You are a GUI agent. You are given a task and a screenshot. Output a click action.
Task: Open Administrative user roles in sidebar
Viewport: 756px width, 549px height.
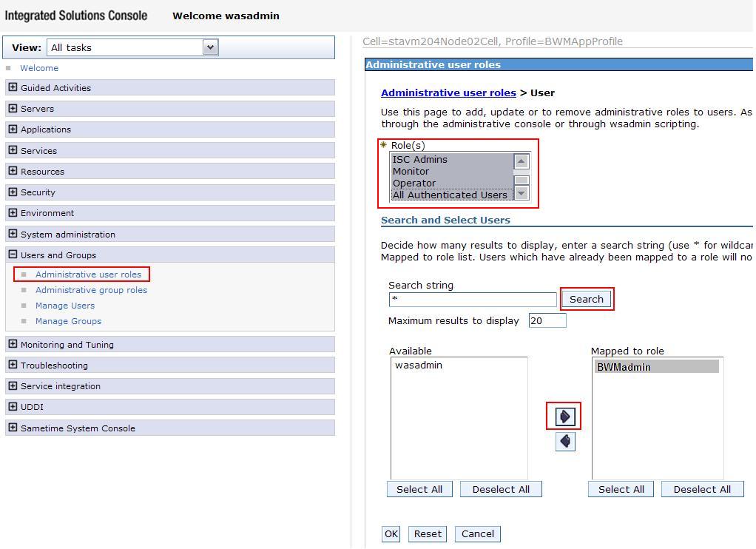point(88,274)
